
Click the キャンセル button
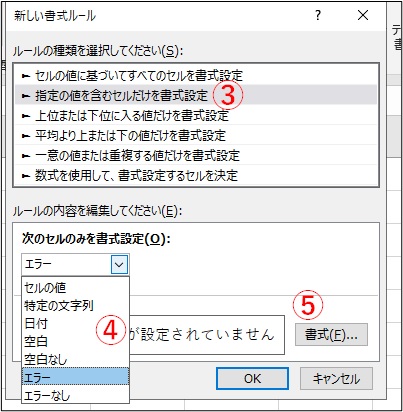pyautogui.click(x=336, y=378)
